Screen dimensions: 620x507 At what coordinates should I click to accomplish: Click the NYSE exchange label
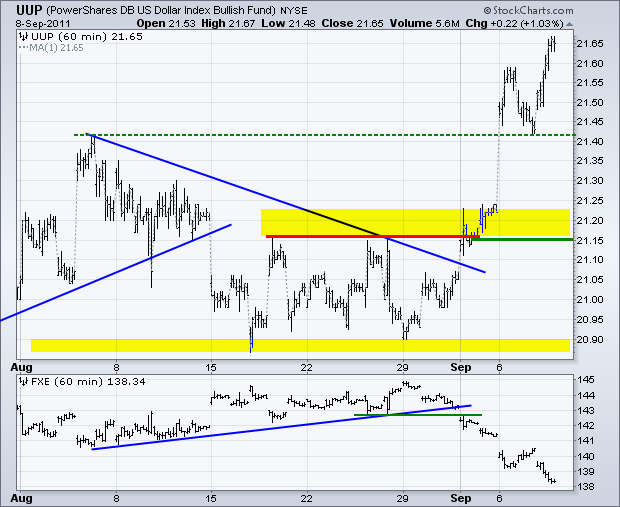(293, 11)
